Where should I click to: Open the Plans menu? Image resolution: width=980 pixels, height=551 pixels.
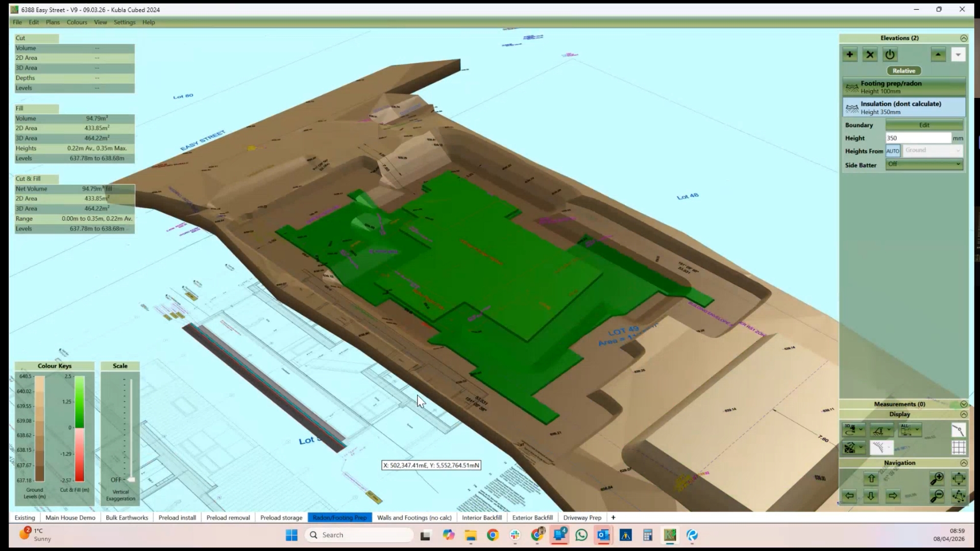pos(53,22)
